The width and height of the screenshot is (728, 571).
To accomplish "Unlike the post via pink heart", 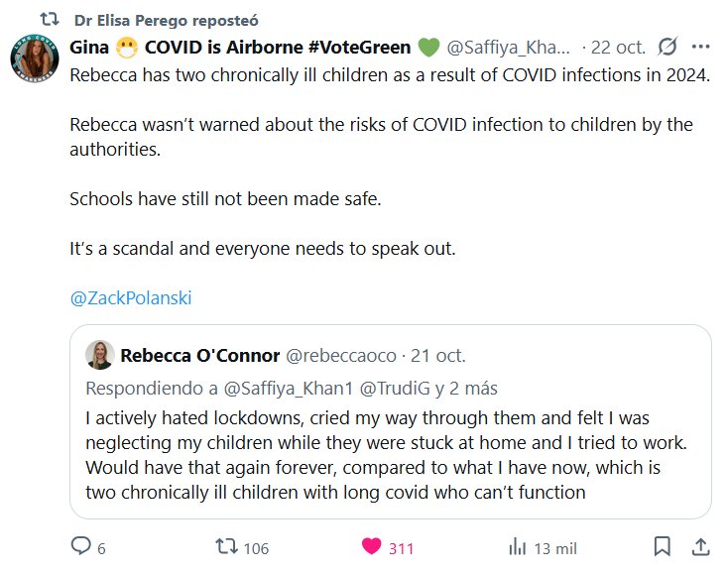I will (372, 546).
